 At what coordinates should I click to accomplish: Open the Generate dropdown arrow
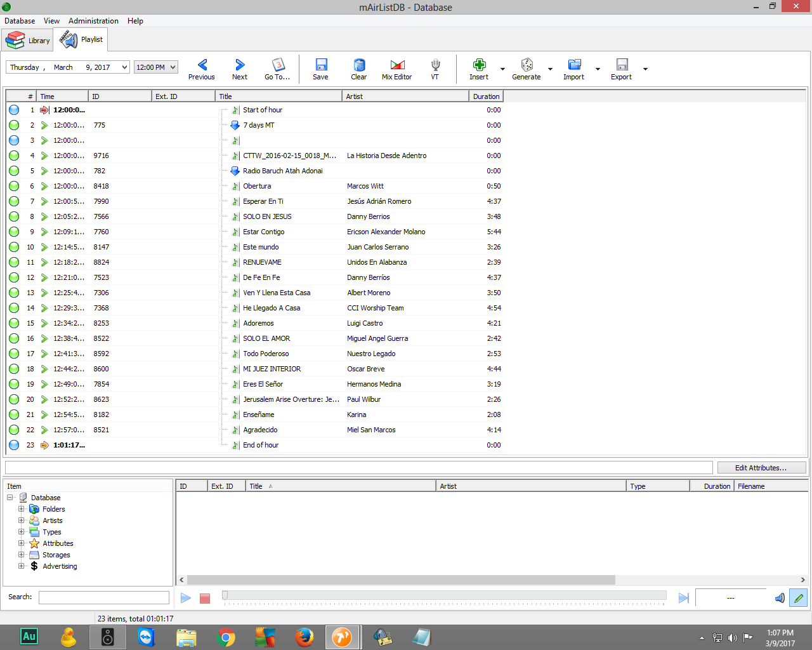click(x=550, y=69)
